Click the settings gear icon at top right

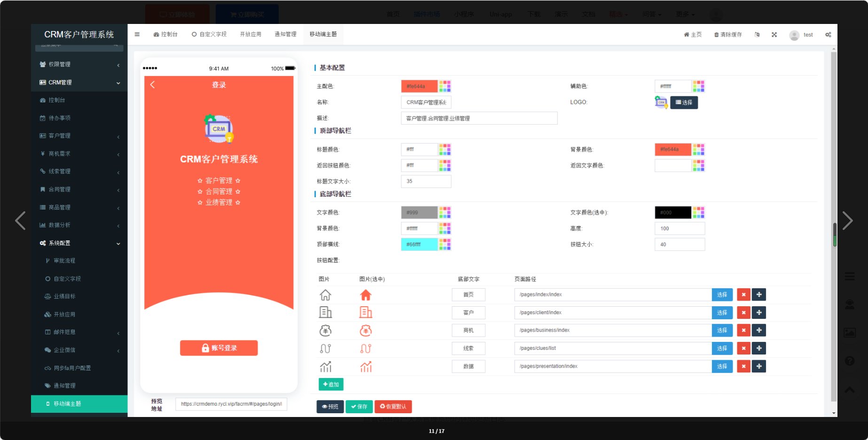tap(829, 34)
